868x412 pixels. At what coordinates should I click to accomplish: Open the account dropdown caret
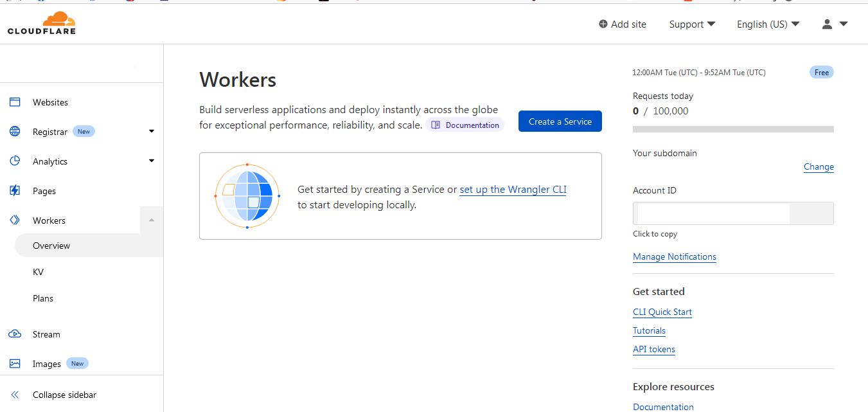coord(844,24)
